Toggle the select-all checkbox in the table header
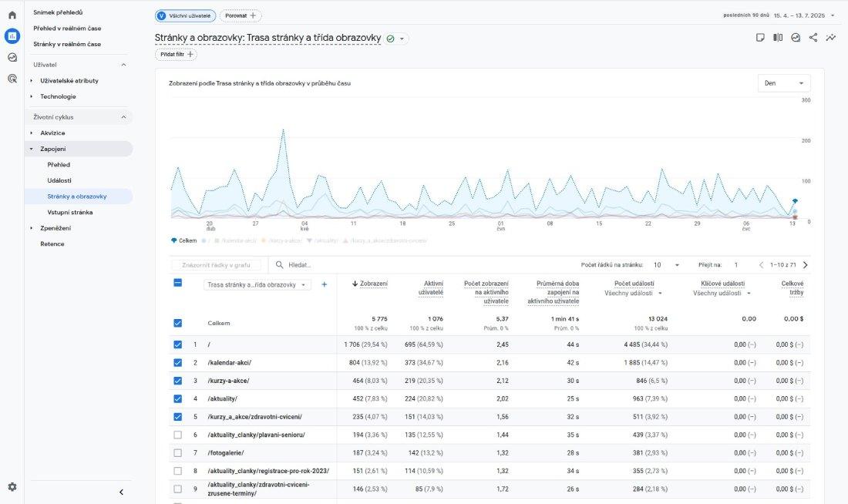The height and width of the screenshot is (504, 848). coord(178,284)
